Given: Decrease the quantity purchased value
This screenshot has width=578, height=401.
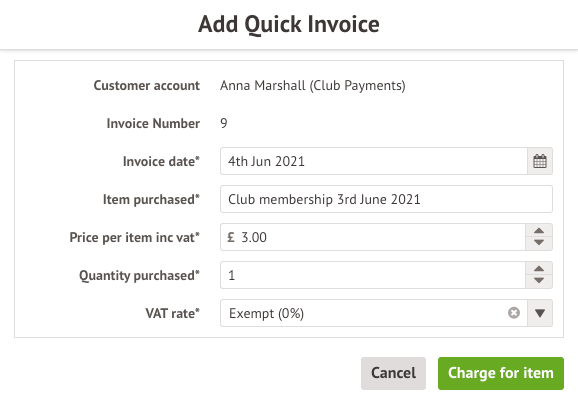Looking at the screenshot, I should pyautogui.click(x=539, y=281).
